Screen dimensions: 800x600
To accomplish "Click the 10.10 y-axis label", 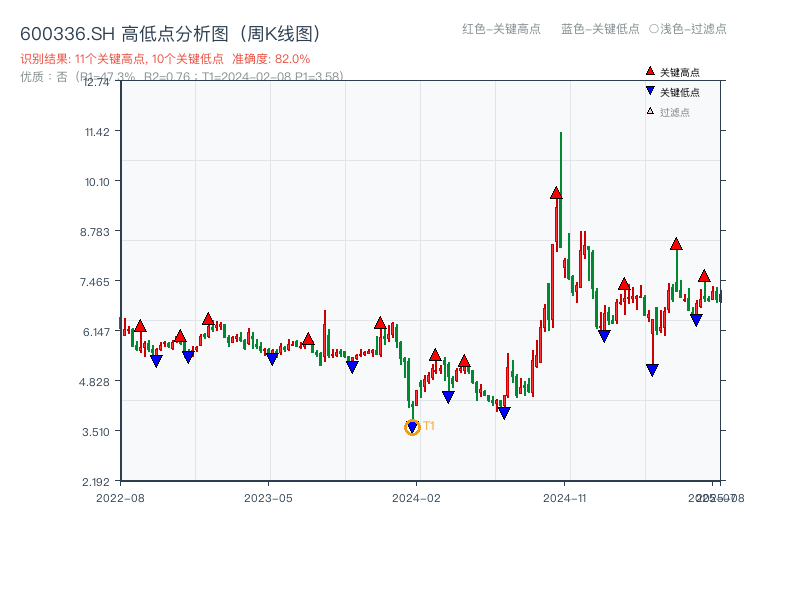I will click(x=97, y=182).
